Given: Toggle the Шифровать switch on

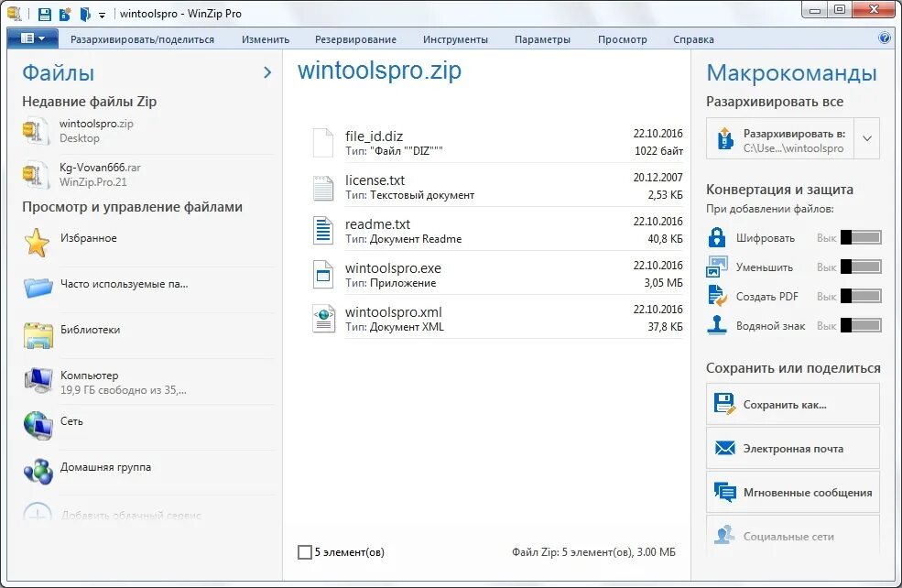Looking at the screenshot, I should point(861,237).
